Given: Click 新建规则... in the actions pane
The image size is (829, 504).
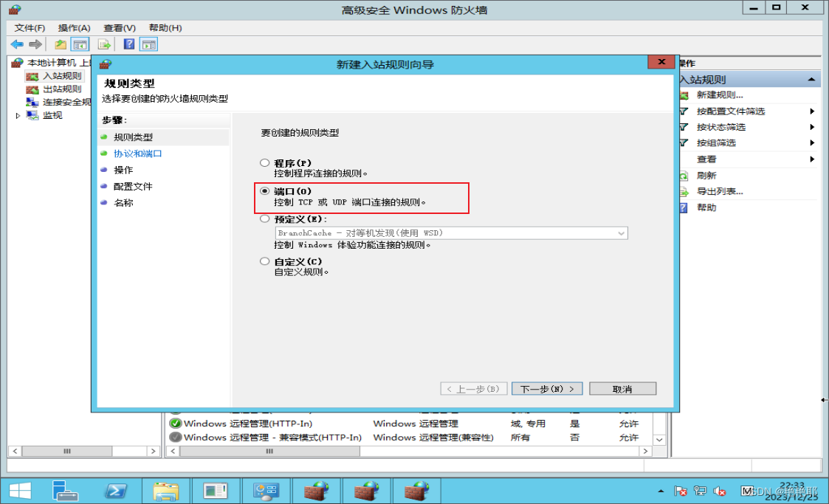Looking at the screenshot, I should click(x=720, y=95).
